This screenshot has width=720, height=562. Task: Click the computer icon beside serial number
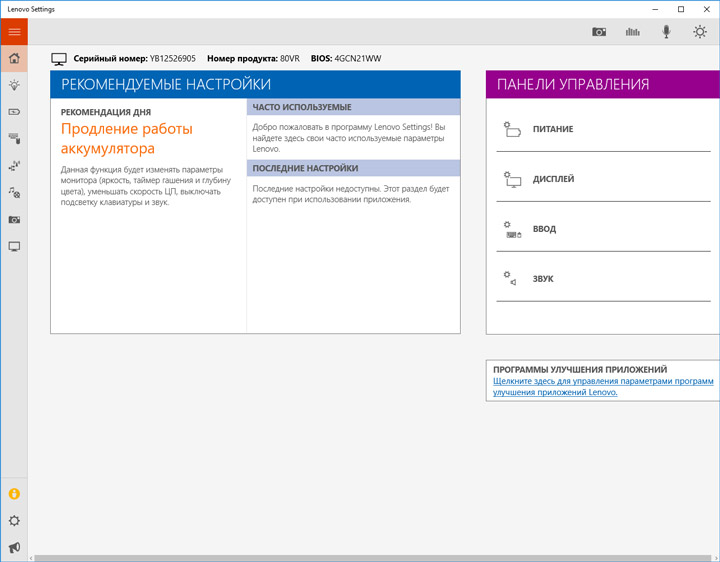coord(59,59)
